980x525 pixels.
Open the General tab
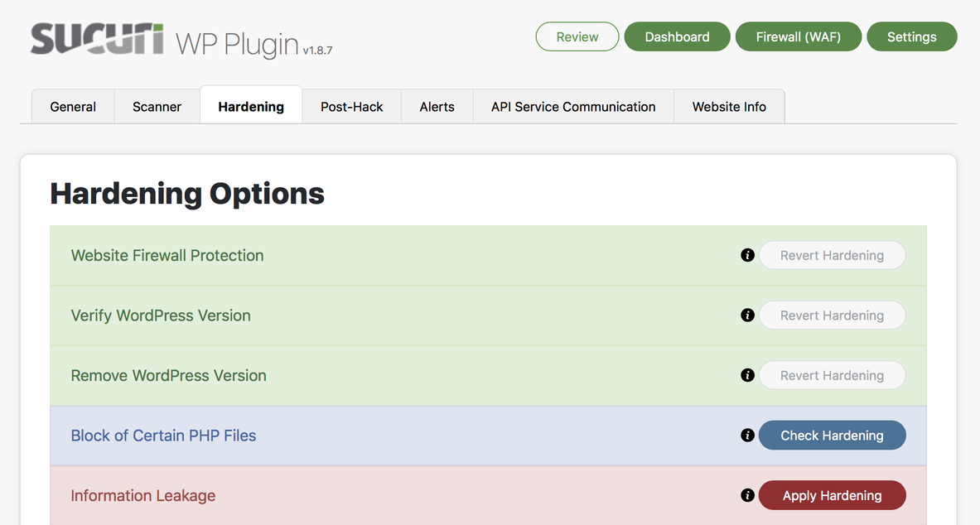click(x=73, y=107)
